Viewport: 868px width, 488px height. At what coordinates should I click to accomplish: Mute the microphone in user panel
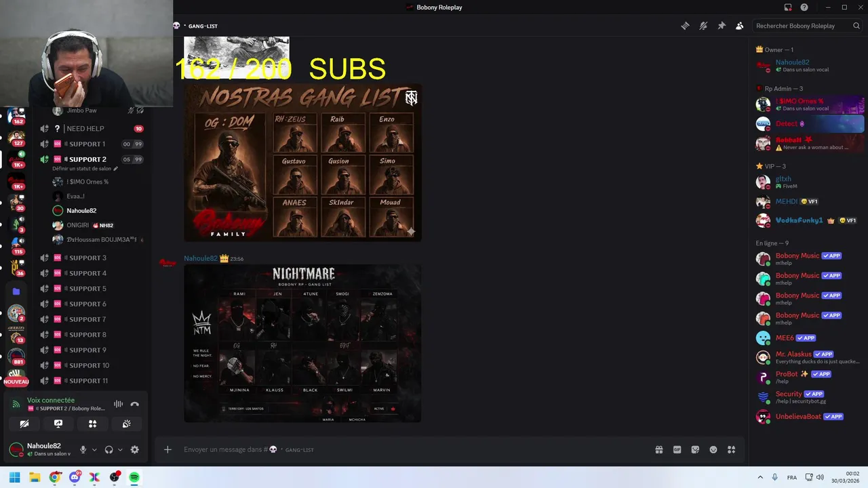pos(83,449)
